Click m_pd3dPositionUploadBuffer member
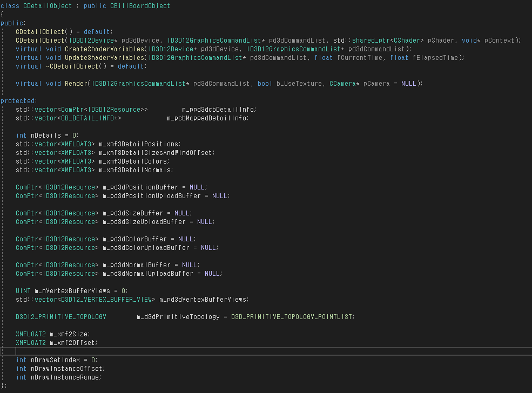 click(x=152, y=195)
